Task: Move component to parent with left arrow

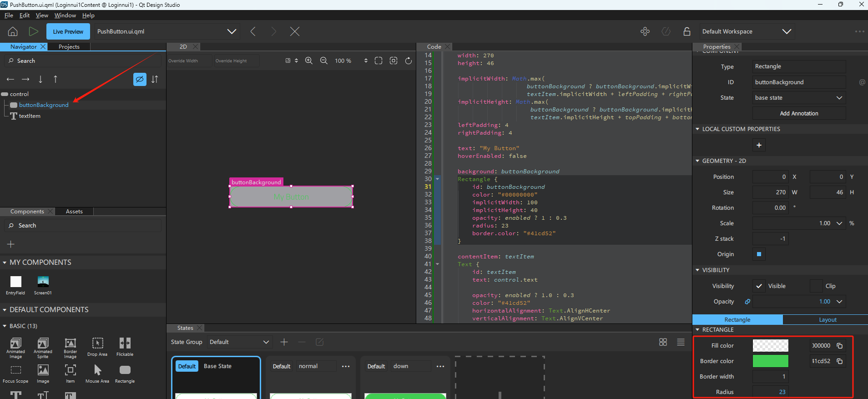Action: pos(10,79)
